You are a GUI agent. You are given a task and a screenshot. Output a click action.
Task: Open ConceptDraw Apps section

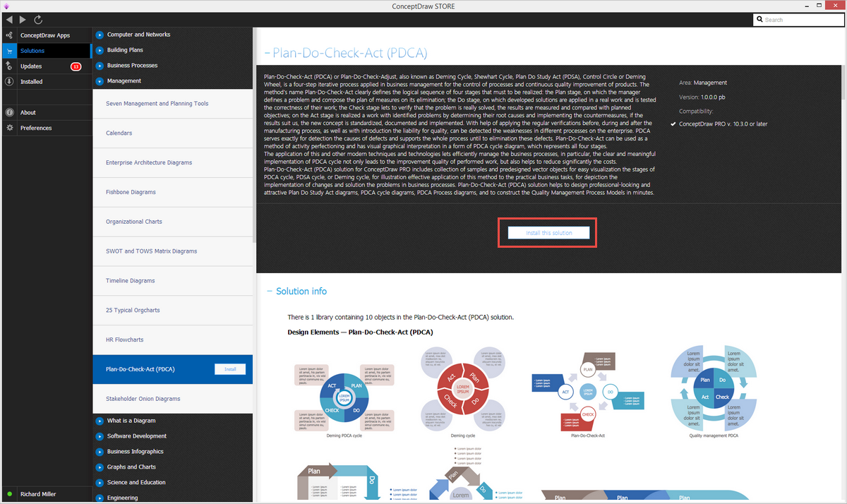point(45,35)
